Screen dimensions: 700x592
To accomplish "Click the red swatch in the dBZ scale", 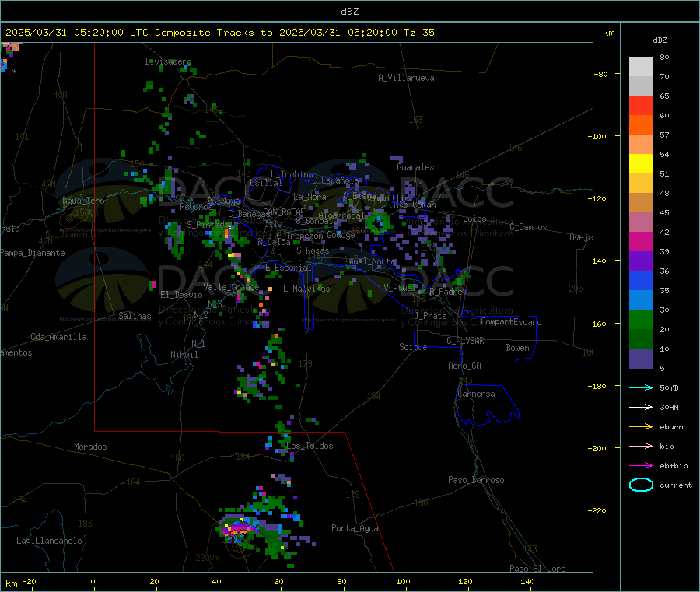I will coord(641,105).
